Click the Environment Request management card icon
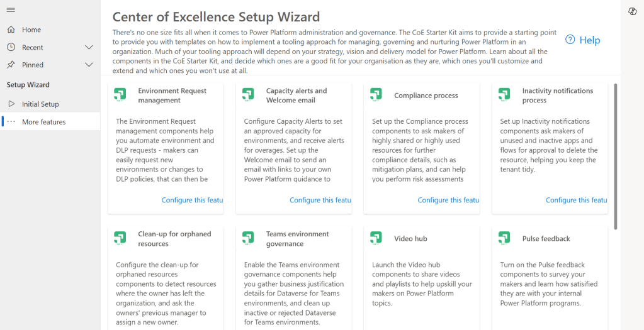Screen dimensions: 644x330 [120, 95]
